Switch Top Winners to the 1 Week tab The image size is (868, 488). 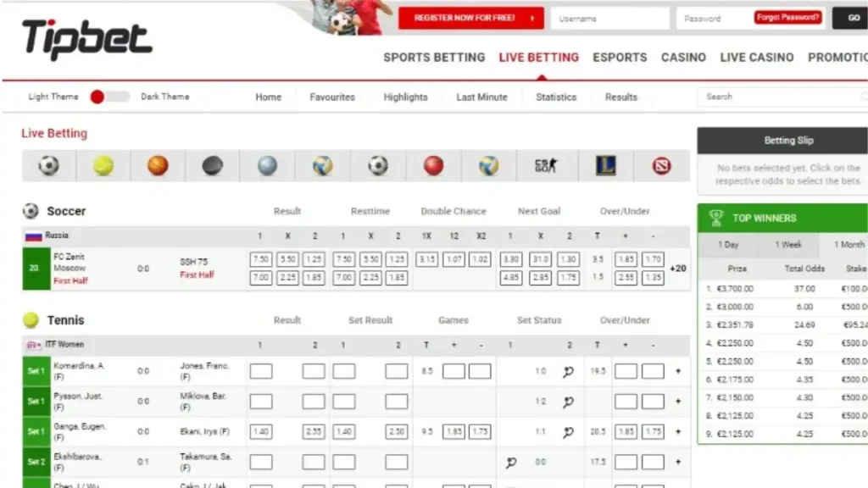point(788,245)
